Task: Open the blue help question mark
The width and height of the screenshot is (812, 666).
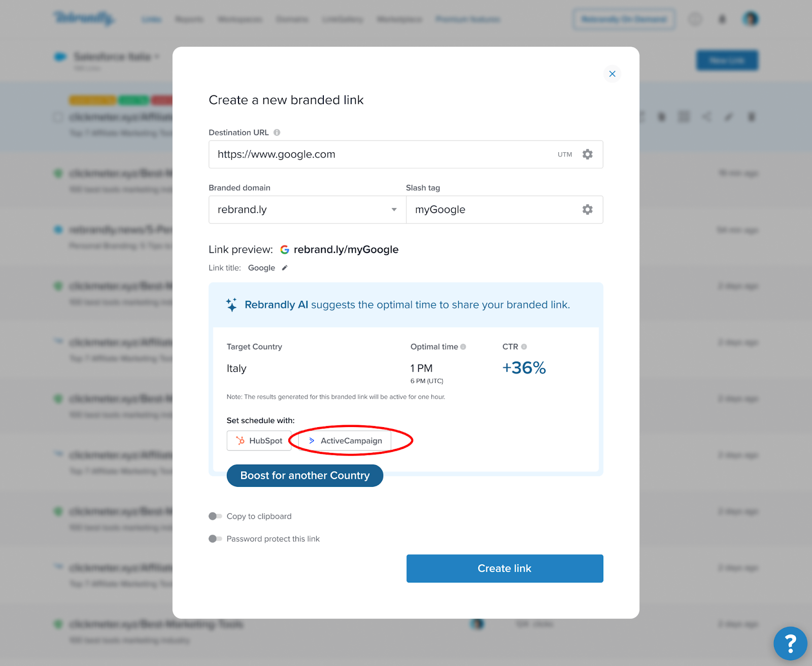Action: pyautogui.click(x=790, y=643)
